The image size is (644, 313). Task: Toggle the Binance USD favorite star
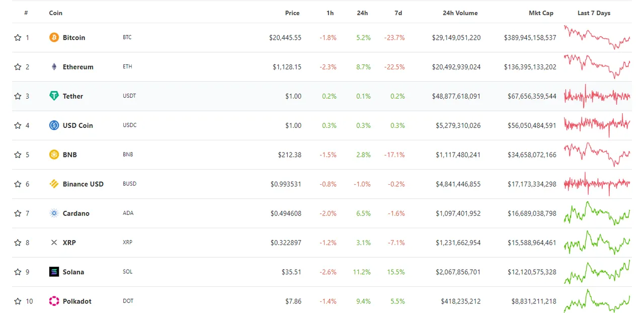(x=18, y=184)
